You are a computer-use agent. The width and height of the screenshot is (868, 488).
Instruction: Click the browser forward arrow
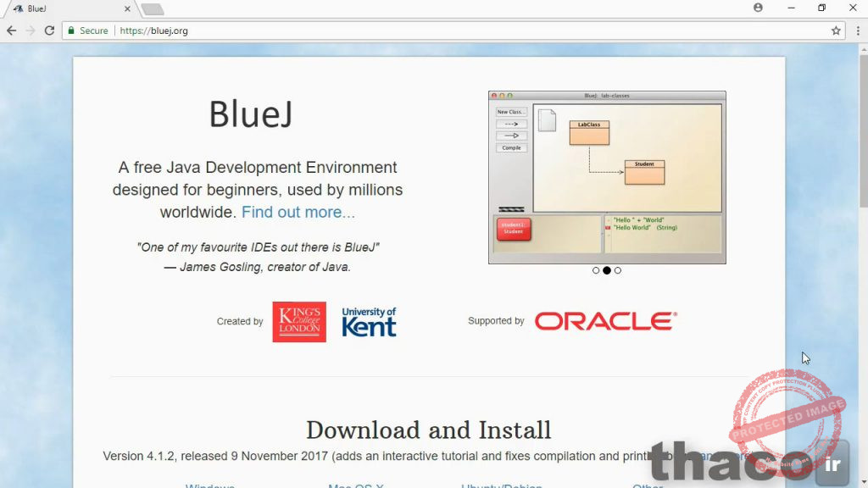[31, 30]
